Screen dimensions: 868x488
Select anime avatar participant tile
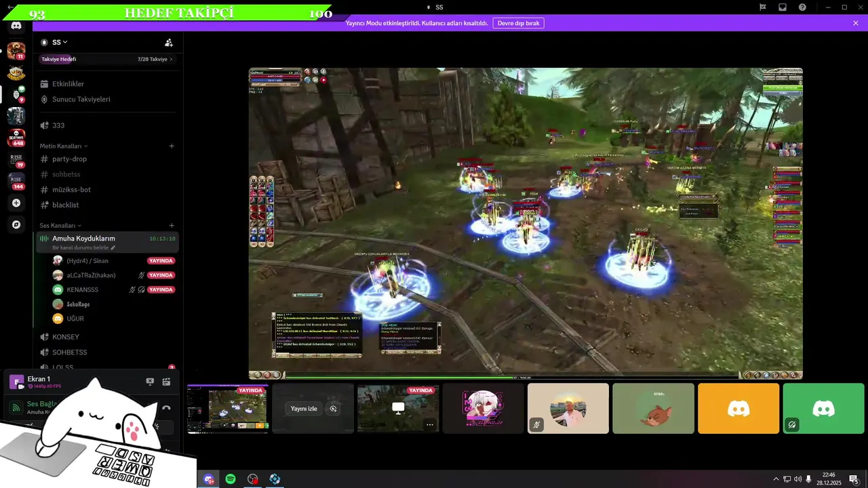[x=483, y=409]
